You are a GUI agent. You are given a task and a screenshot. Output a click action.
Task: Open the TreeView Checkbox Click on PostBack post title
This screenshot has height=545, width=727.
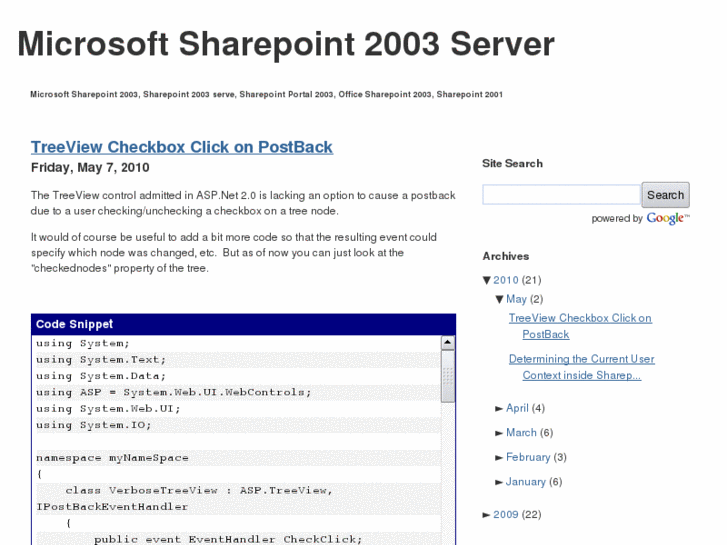pyautogui.click(x=182, y=147)
